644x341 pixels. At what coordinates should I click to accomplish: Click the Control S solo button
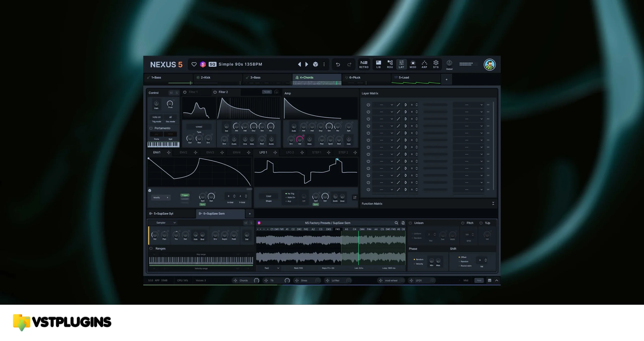(177, 93)
